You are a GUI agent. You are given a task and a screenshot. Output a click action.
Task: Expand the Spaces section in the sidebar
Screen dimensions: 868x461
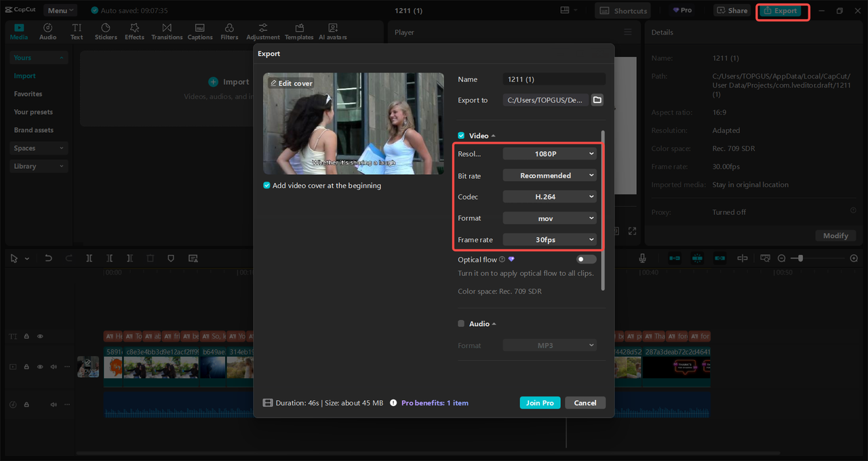click(39, 148)
